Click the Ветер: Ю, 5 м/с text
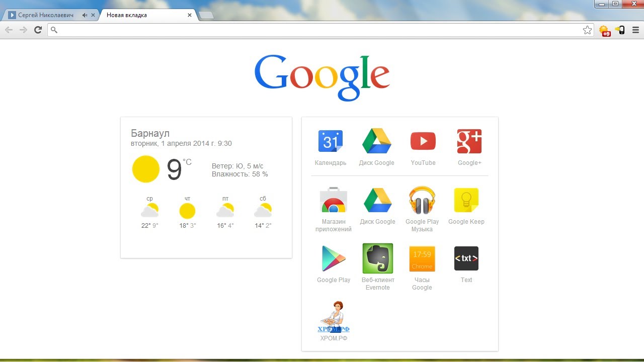Image resolution: width=644 pixels, height=362 pixels. click(237, 166)
